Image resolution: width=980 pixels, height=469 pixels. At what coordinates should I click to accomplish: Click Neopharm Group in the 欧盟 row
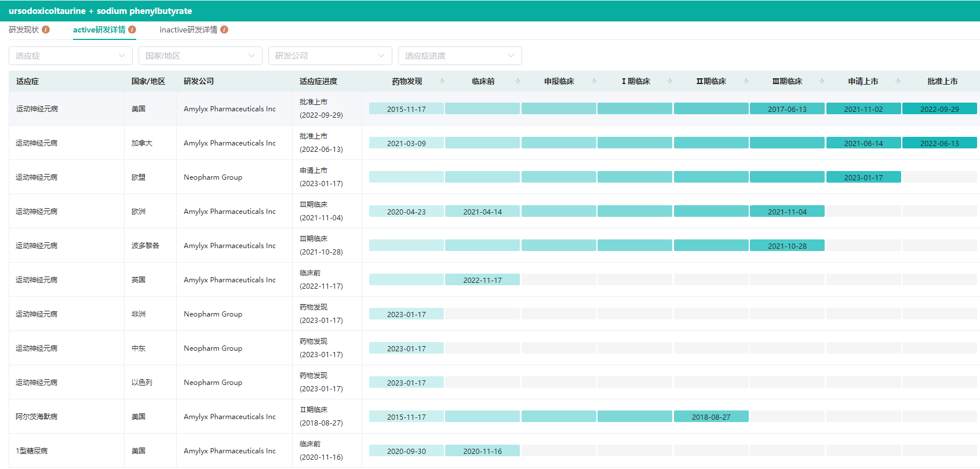[x=213, y=177]
